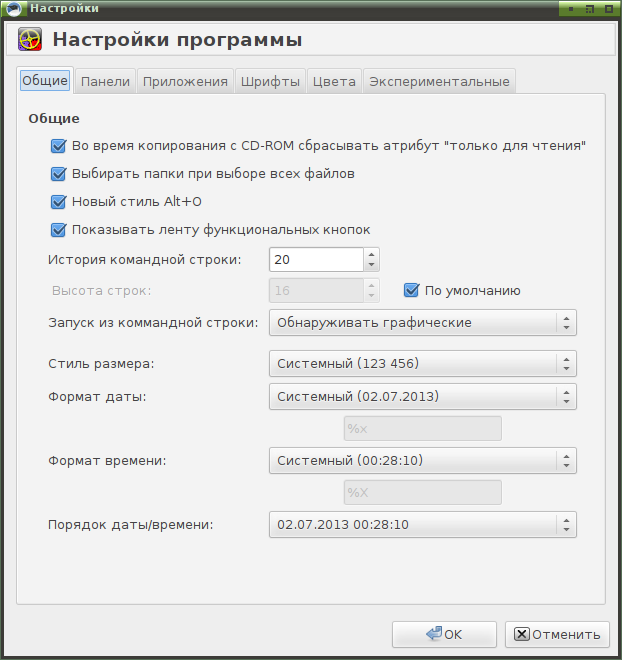Open the Приложения tab
Viewport: 622px width, 660px height.
185,81
